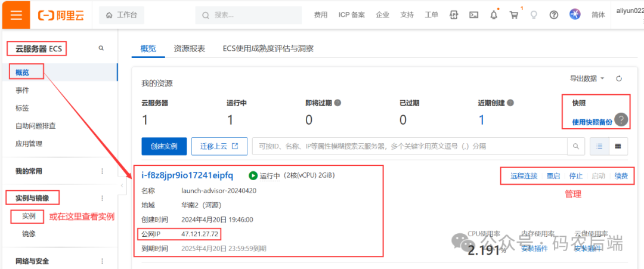Screen dimensions: 644x269
Task: Click the green 运行中 status icon
Action: click(253, 176)
